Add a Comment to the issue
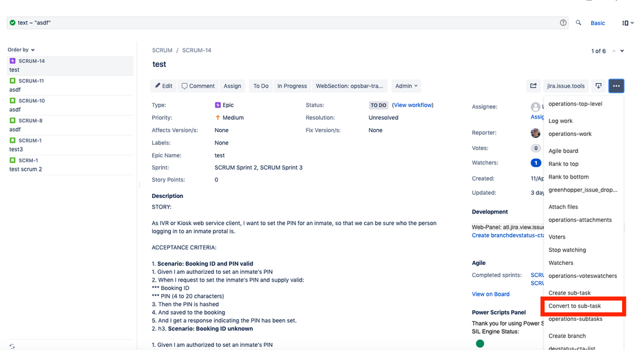Viewport: 644px width, 350px height. [198, 86]
